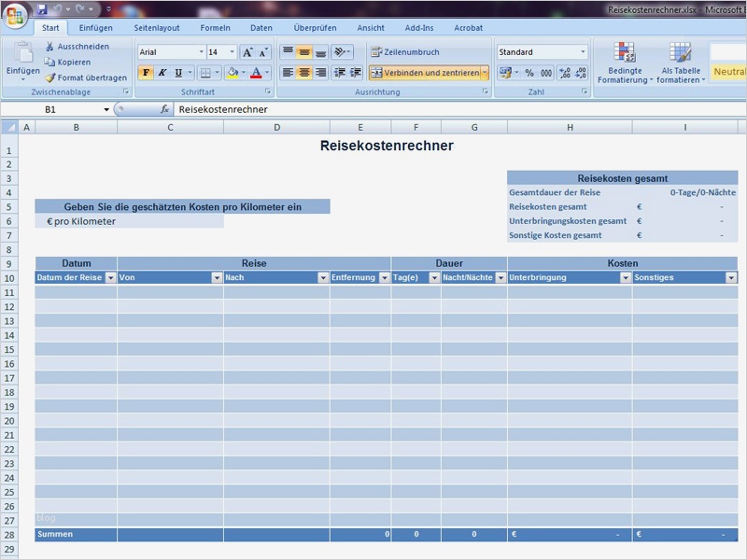
Task: Center text horizontally
Action: [304, 73]
